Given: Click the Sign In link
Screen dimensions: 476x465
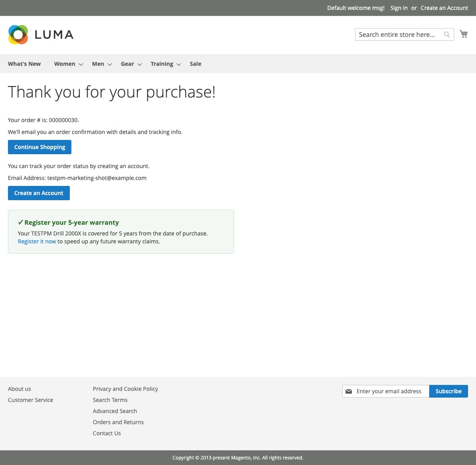Looking at the screenshot, I should [x=399, y=8].
